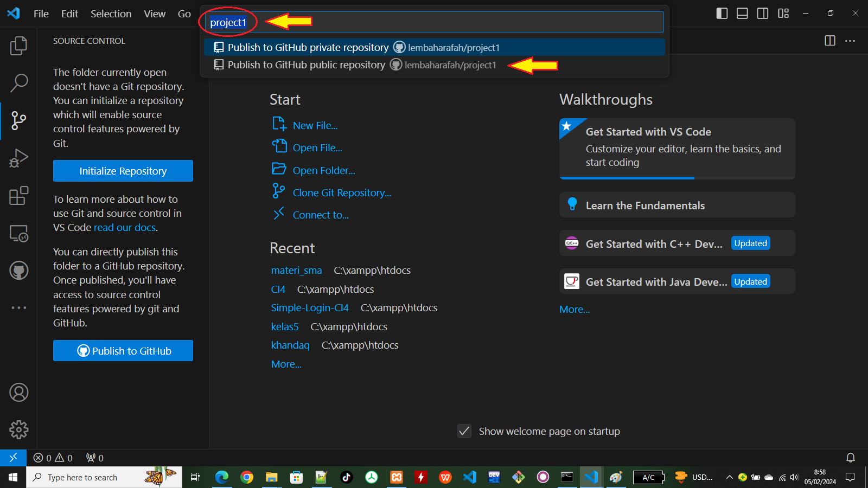Image resolution: width=868 pixels, height=488 pixels.
Task: Open the Explorer view in activity bar
Action: 18,46
